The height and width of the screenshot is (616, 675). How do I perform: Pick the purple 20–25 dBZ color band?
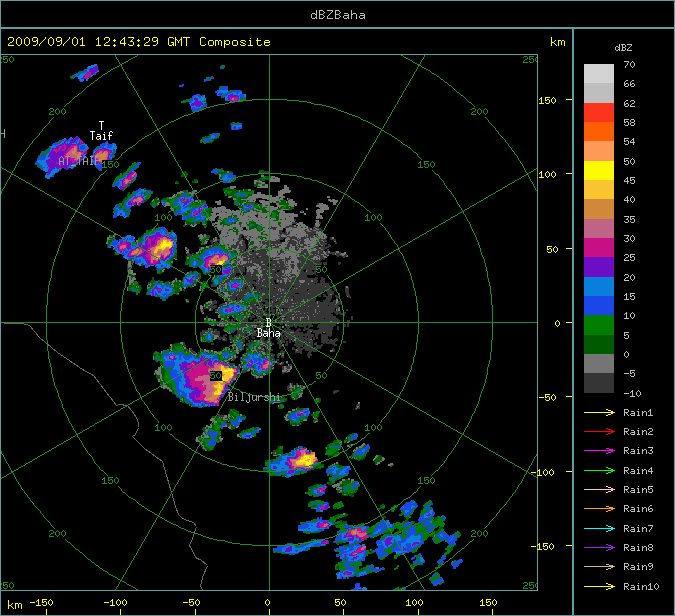(x=599, y=267)
